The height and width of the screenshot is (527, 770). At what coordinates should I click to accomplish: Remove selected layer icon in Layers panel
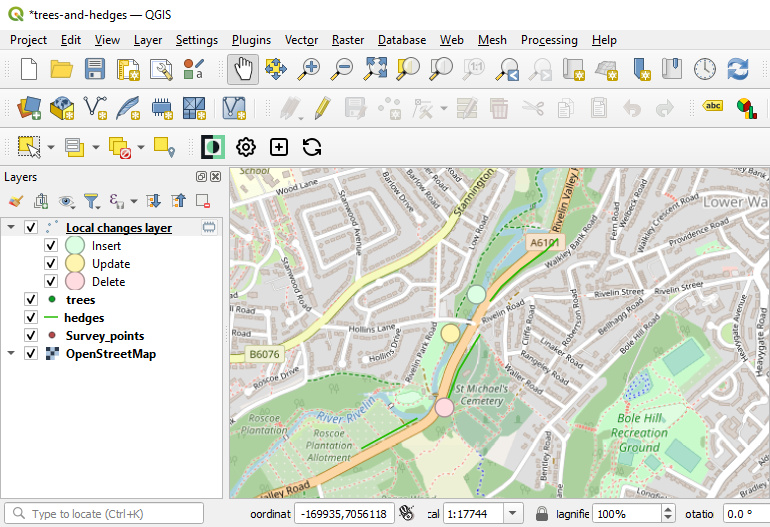tap(203, 201)
